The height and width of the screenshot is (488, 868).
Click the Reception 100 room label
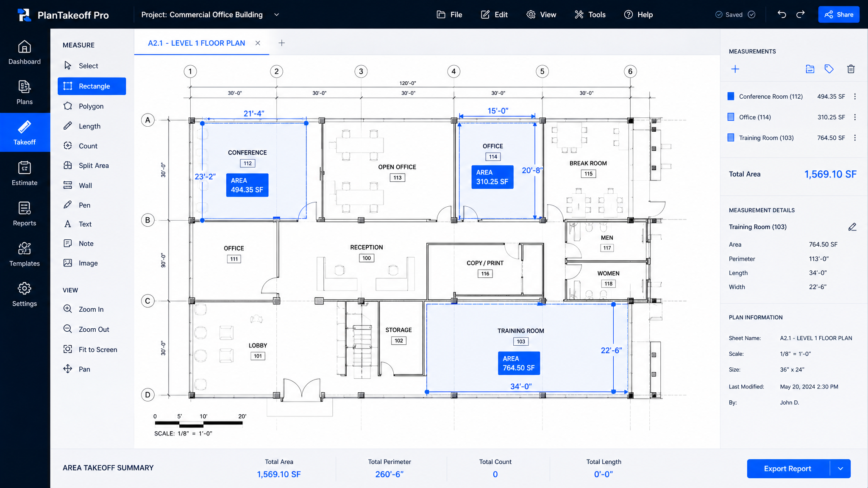(x=367, y=252)
